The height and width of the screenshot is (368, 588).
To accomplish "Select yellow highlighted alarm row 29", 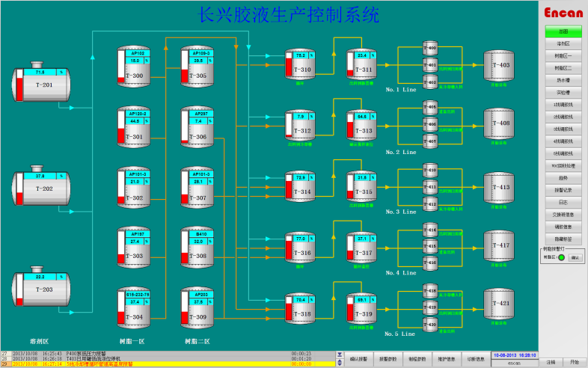I will 168,364.
